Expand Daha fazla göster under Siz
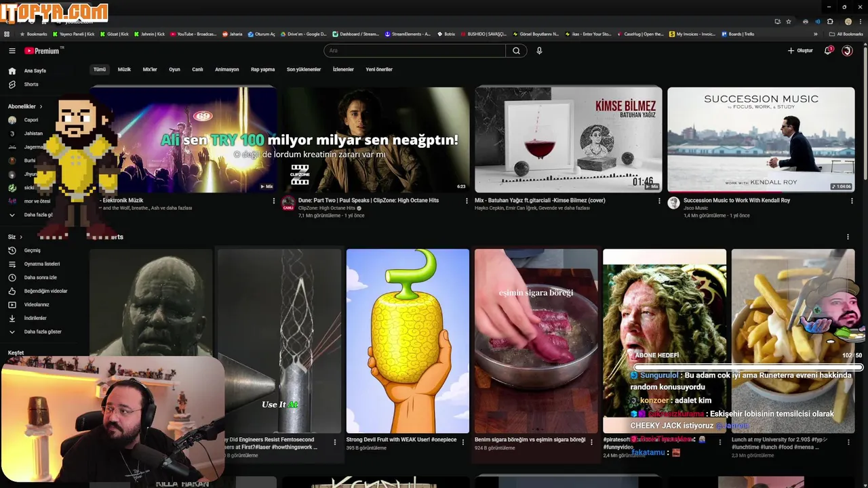Image resolution: width=868 pixels, height=488 pixels. (x=35, y=331)
